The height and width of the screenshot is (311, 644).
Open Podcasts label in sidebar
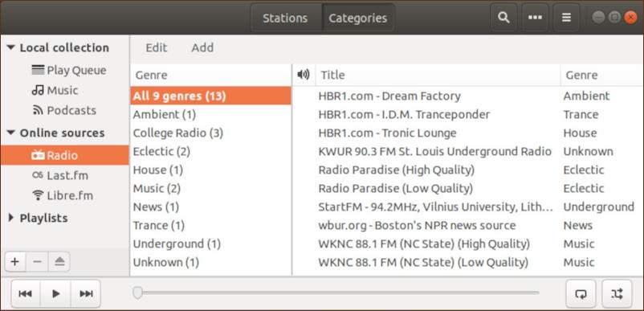pyautogui.click(x=71, y=110)
